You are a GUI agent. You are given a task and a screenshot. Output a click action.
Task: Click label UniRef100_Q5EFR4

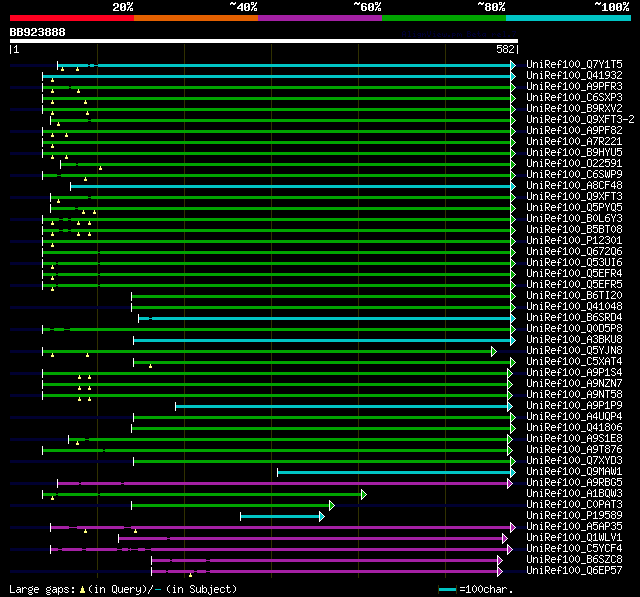(574, 274)
